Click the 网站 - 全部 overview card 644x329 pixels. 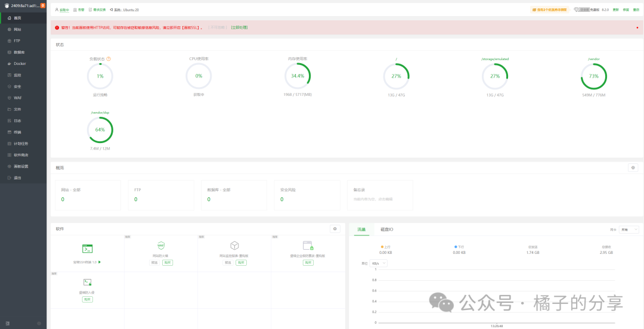pos(88,195)
